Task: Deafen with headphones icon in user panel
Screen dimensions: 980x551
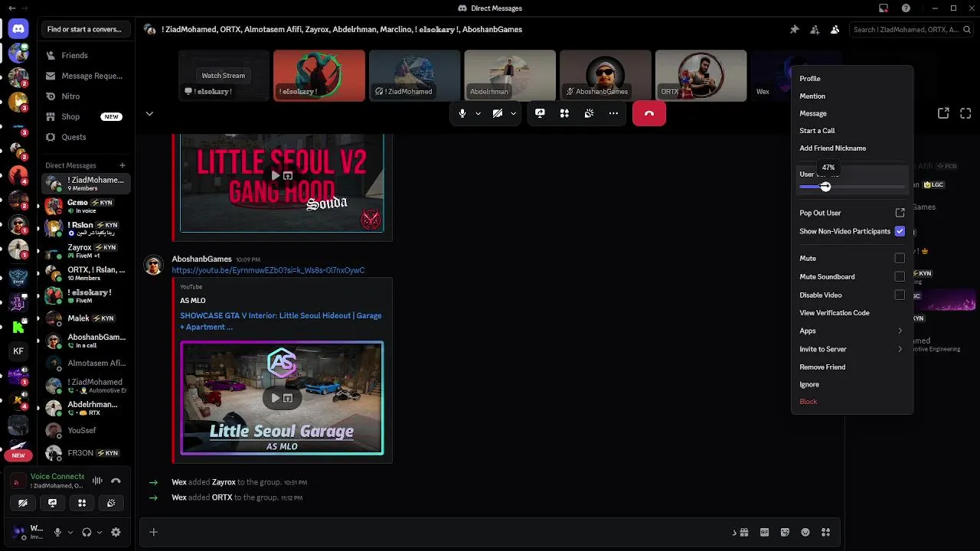Action: point(87,532)
